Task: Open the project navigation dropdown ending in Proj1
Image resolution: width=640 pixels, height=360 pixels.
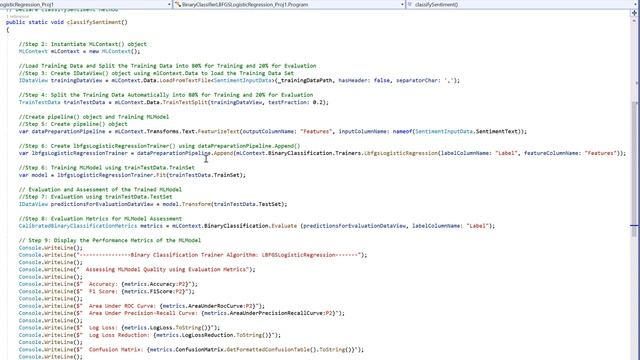Action: (x=86, y=4)
